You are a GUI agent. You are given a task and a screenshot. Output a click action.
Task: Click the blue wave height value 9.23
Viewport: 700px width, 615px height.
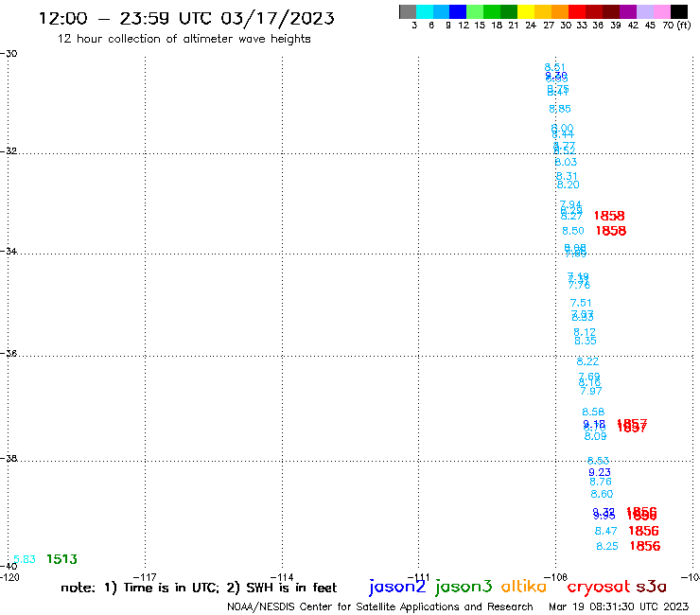click(600, 472)
